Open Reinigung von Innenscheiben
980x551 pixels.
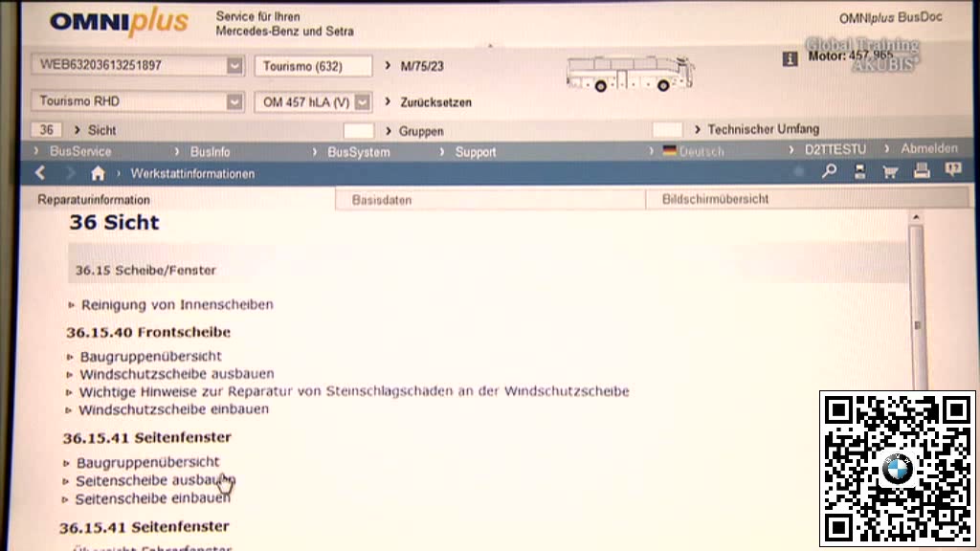point(177,305)
